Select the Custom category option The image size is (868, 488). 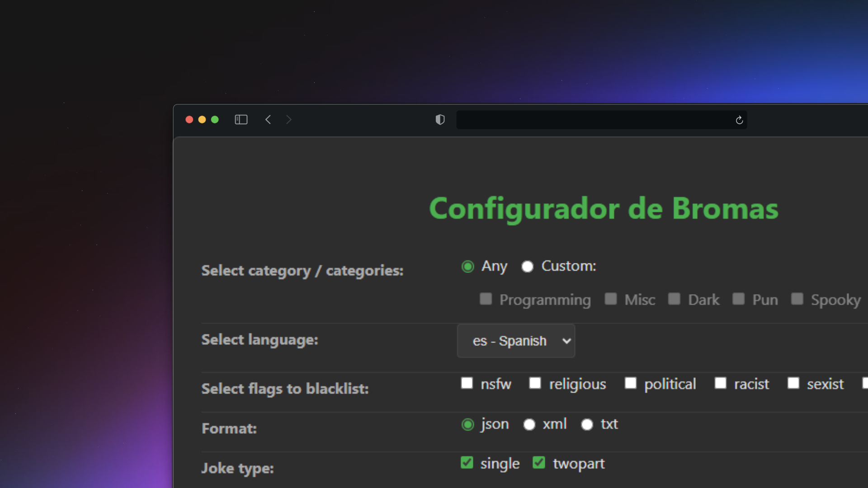(x=527, y=267)
